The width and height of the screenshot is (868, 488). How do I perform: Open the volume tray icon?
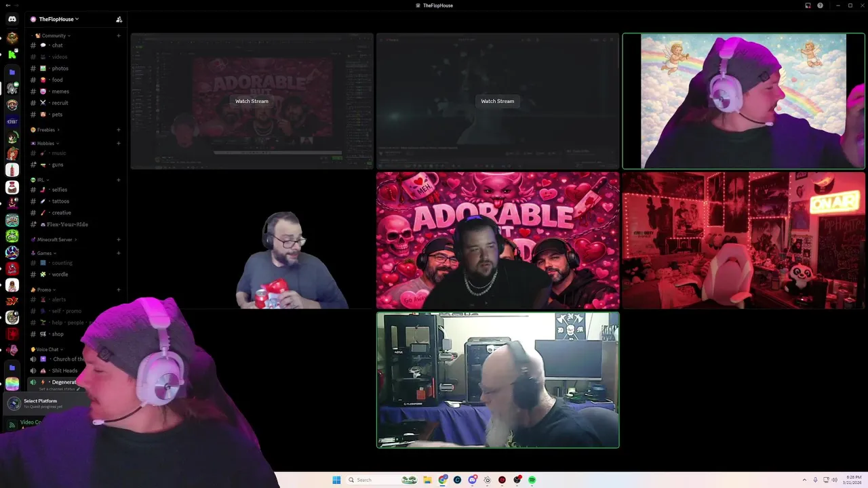835,480
